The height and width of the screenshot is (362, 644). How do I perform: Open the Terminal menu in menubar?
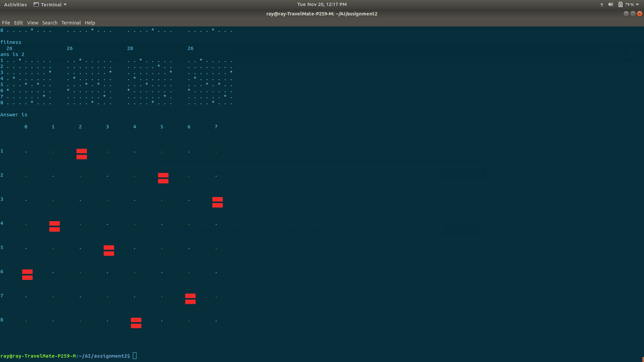point(71,23)
